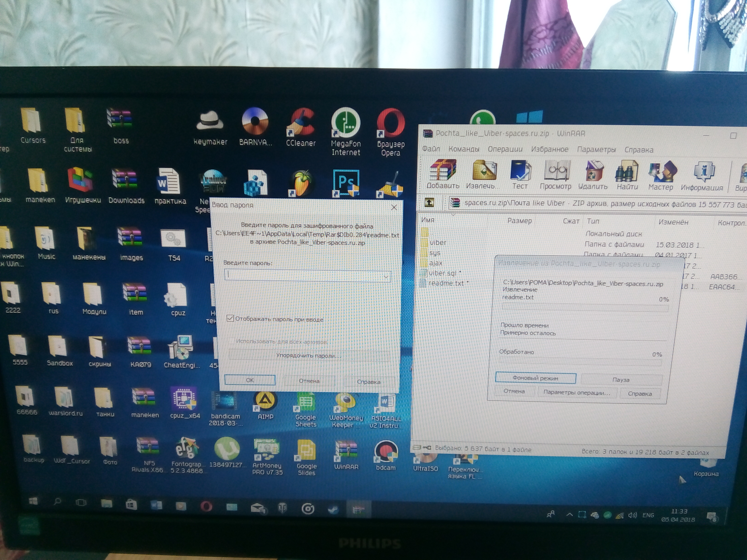Viewport: 747px width, 560px height.
Task: Open the CCleaner desktop shortcut
Action: tap(301, 128)
